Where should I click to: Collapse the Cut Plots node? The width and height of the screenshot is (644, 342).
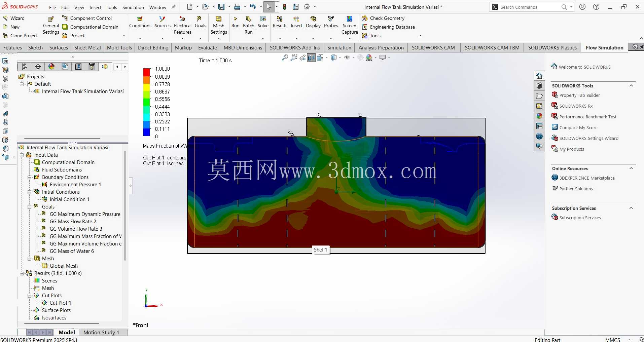click(x=30, y=296)
